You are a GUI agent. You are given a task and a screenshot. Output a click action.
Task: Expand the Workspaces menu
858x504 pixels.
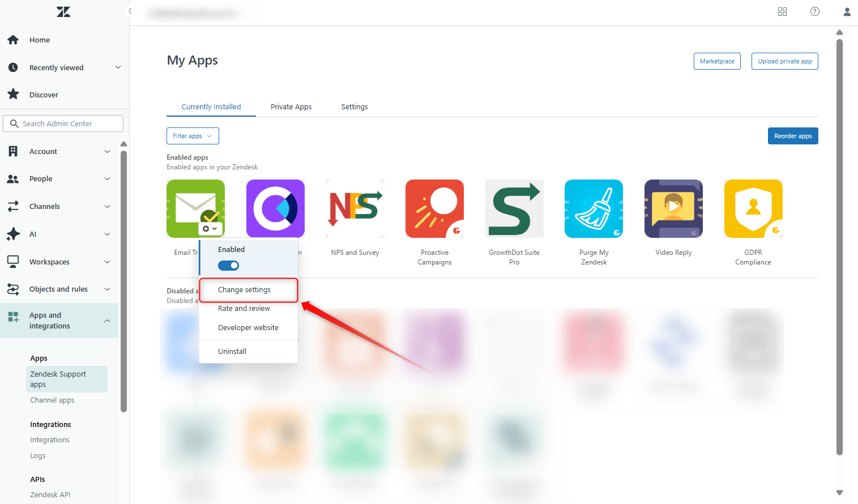tap(108, 262)
